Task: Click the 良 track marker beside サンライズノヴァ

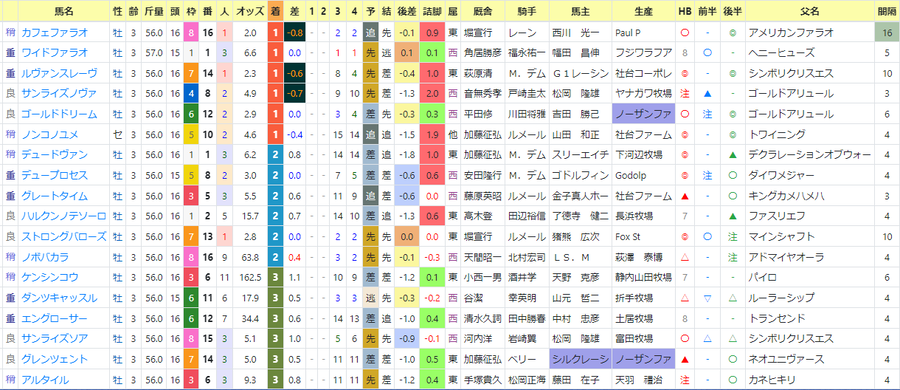Action: [x=10, y=94]
